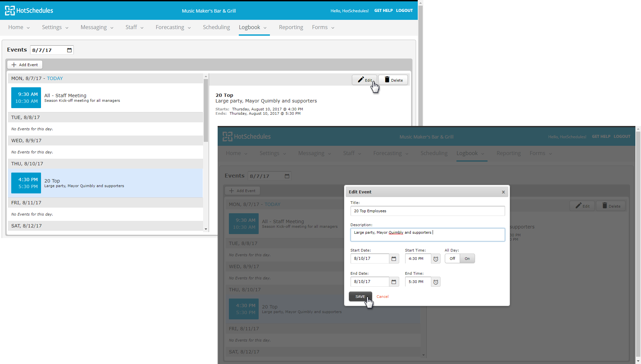Click the SAVE button
The width and height of the screenshot is (641, 364).
click(x=360, y=297)
